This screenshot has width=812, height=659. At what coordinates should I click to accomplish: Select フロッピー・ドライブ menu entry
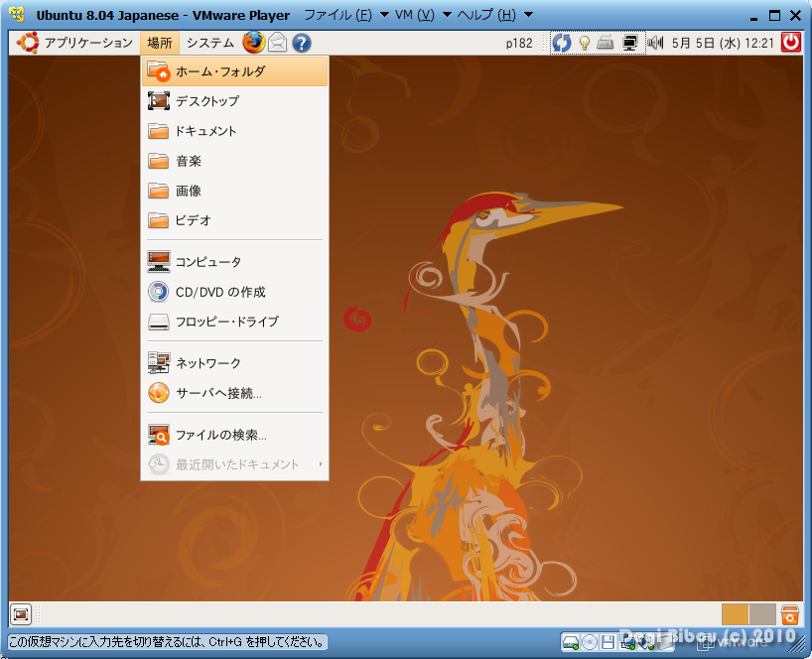(x=234, y=322)
